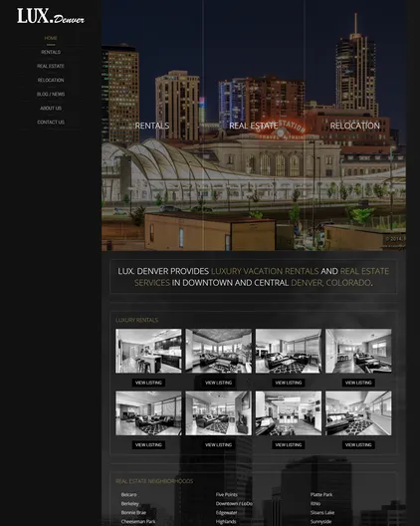Open the second rental photo in the bottom row

point(219,413)
